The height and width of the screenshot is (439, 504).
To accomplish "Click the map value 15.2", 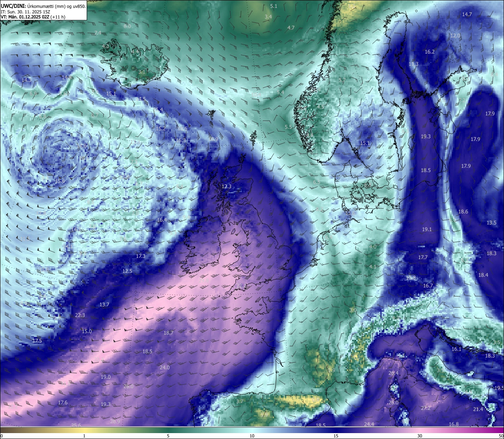I will pos(161,128).
